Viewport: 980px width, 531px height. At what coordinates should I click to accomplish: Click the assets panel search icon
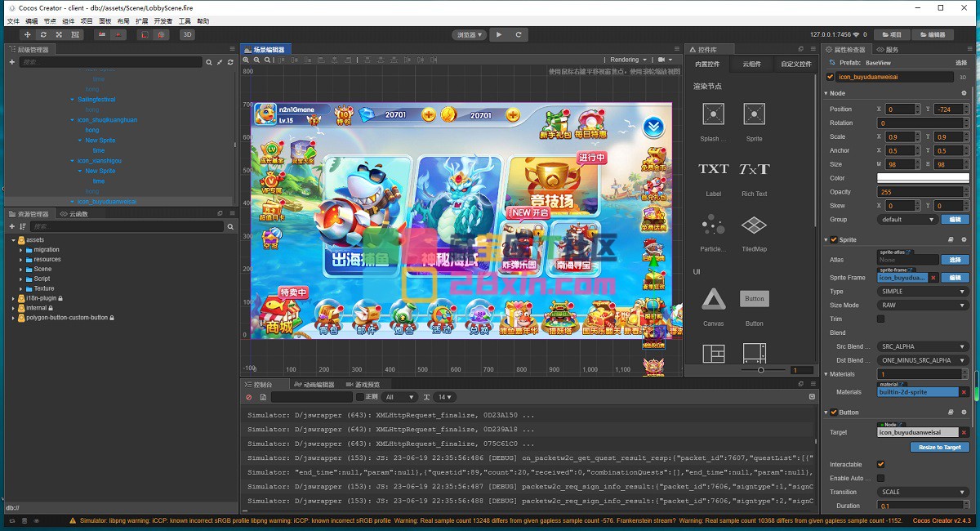230,226
